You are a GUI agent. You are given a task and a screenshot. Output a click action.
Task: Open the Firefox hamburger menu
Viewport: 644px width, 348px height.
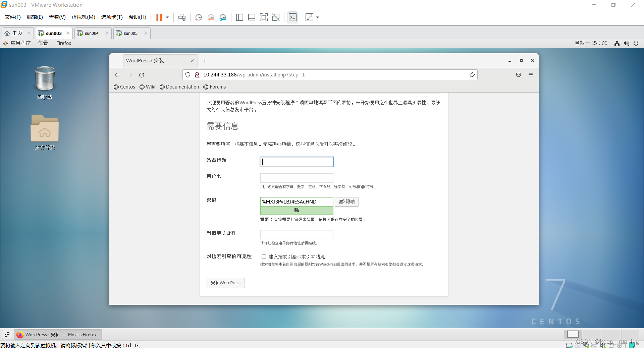pos(531,75)
